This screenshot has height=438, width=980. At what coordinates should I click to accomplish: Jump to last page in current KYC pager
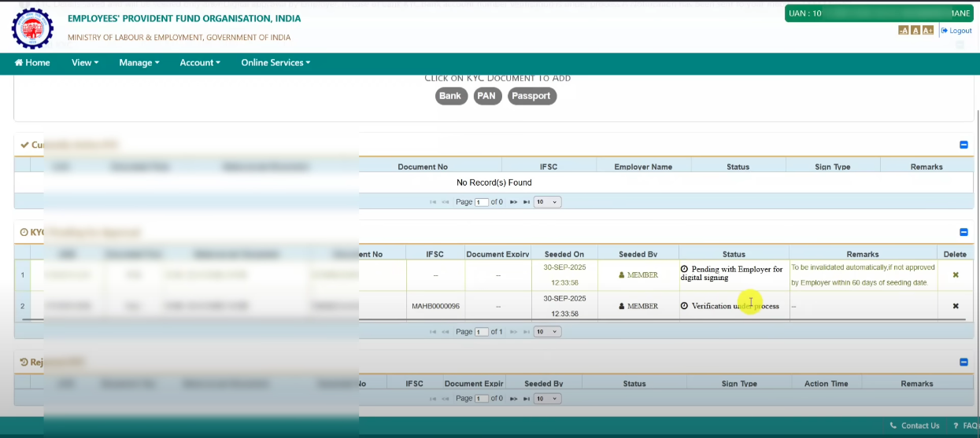(x=526, y=202)
